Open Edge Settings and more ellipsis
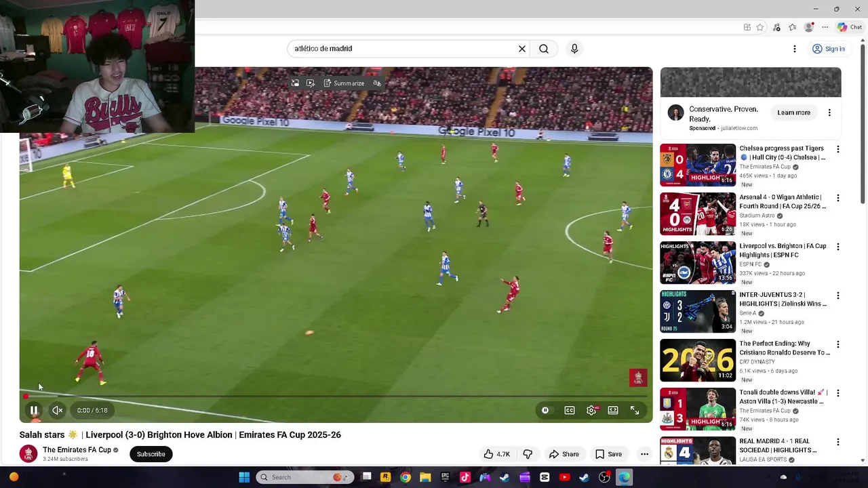 point(825,27)
